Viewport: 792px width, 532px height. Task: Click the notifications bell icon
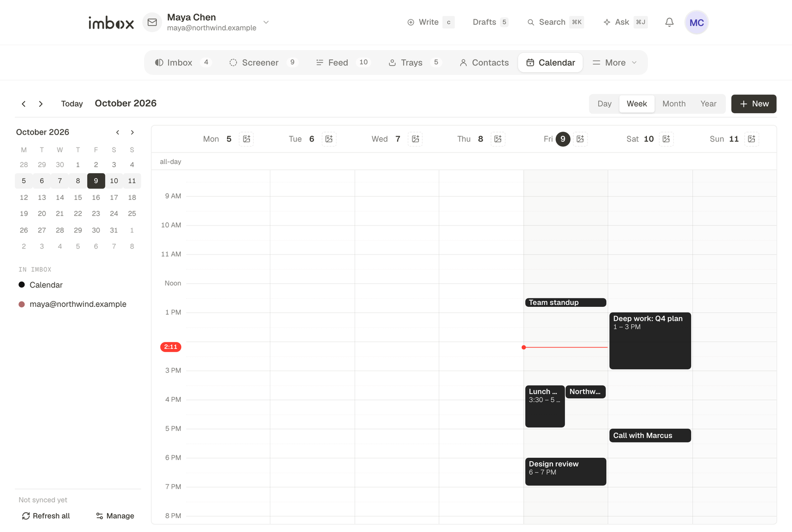[x=669, y=22]
